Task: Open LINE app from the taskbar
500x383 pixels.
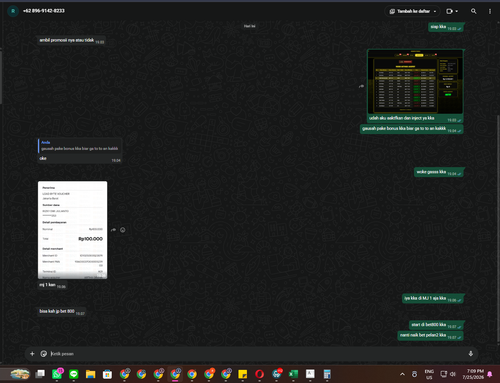Action: coord(74,374)
